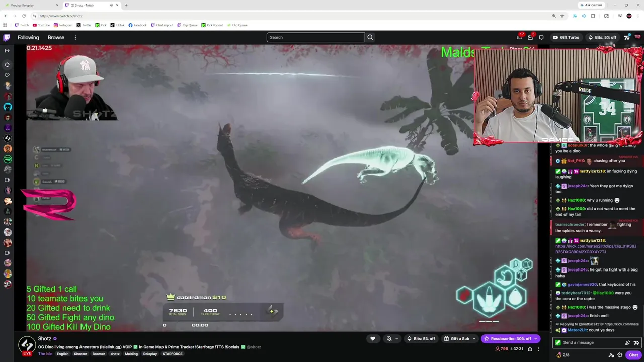Select the Boomer tag

pyautogui.click(x=99, y=354)
